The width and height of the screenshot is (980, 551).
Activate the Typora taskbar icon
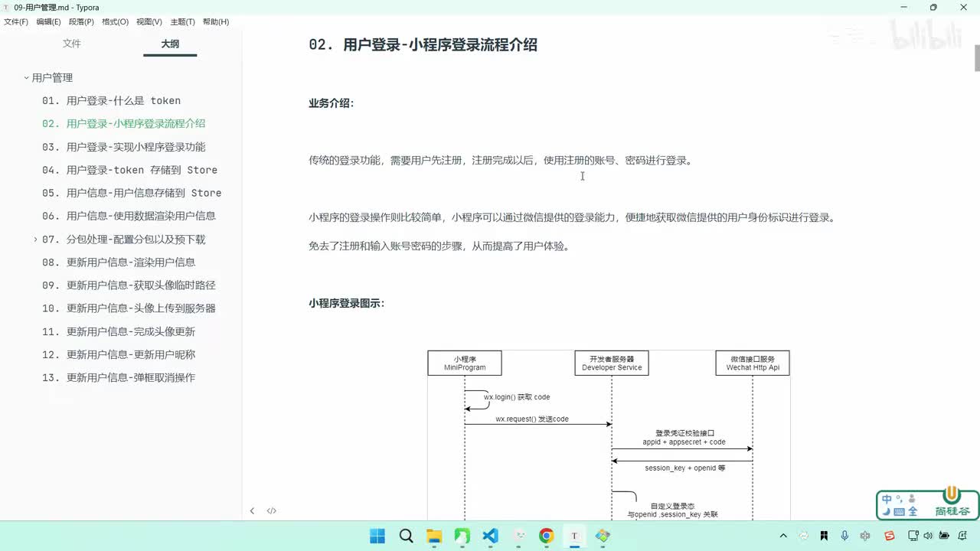coord(574,536)
